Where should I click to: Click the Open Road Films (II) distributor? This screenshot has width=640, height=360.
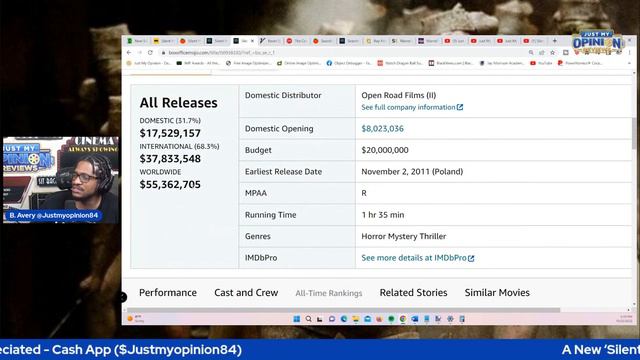click(399, 95)
